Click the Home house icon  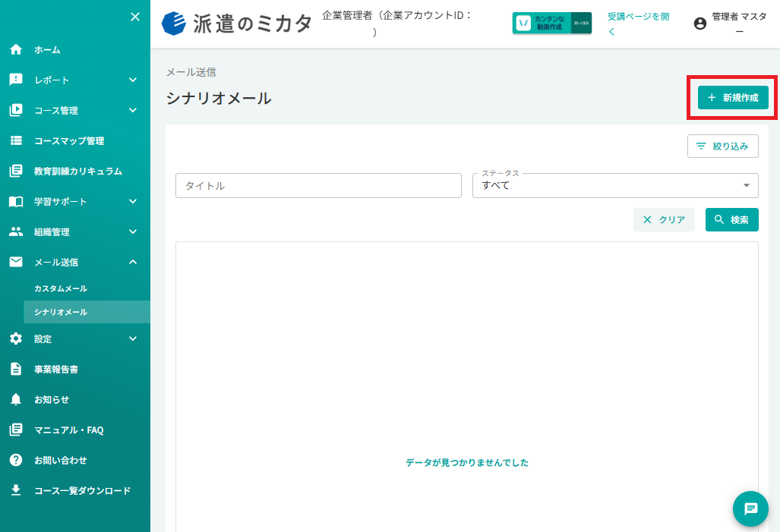16,49
